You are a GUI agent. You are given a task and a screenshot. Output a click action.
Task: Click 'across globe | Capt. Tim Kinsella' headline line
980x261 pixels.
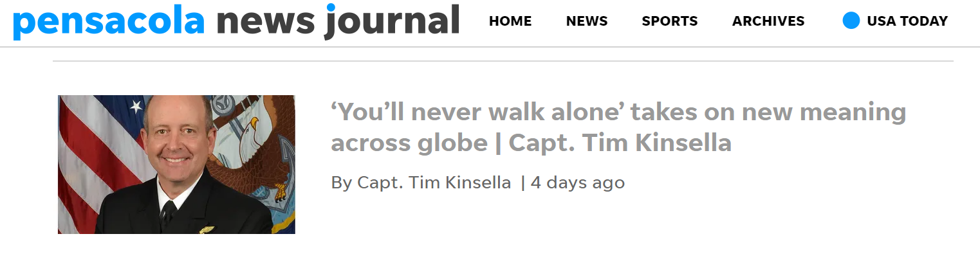click(531, 143)
